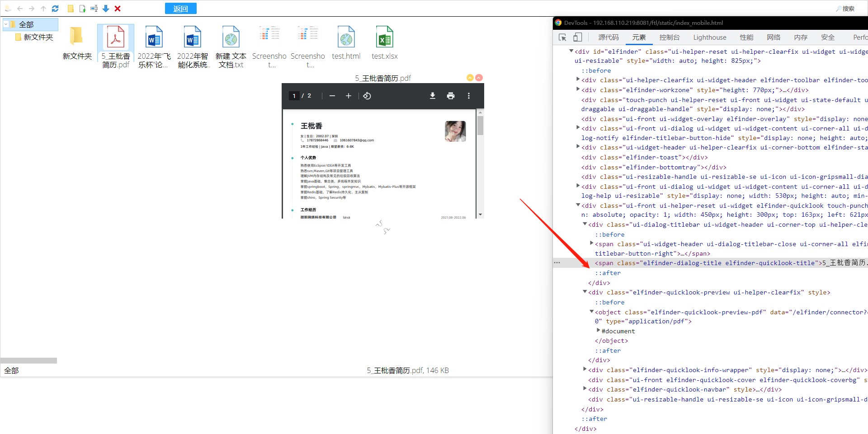The image size is (868, 434).
Task: Zoom out of the PDF preview
Action: (x=332, y=96)
